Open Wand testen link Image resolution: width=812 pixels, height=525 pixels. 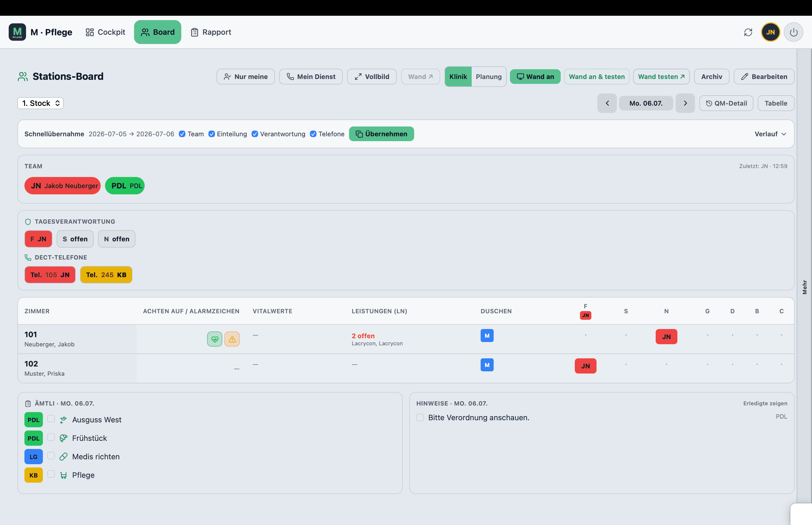pyautogui.click(x=661, y=77)
